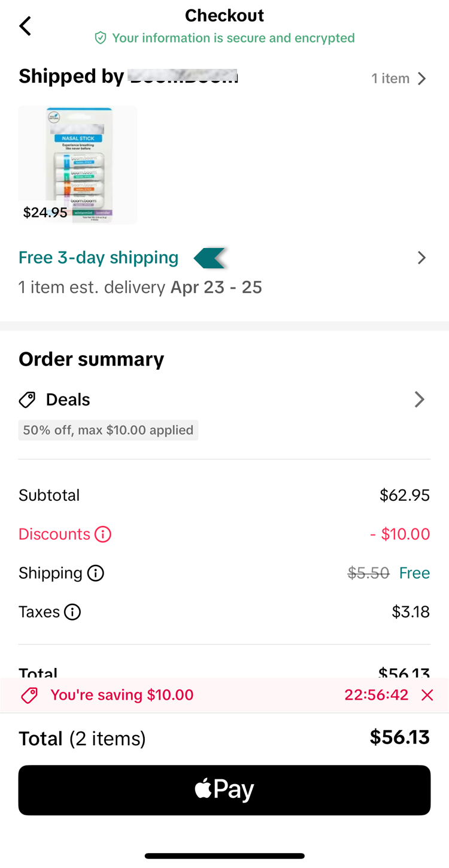The height and width of the screenshot is (868, 449).
Task: Open shipping options chevron
Action: click(421, 258)
